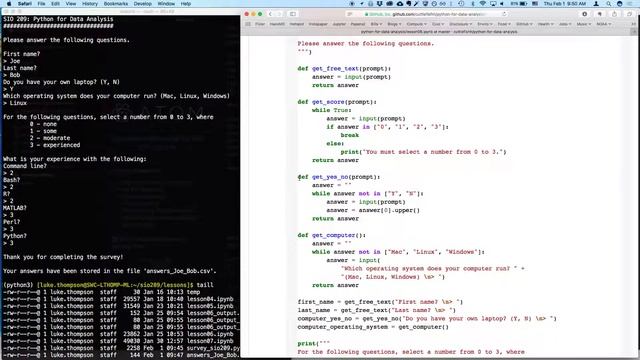This screenshot has height=360, width=640.
Task: Select the lesson08.ipynb tab title
Action: coord(439,31)
